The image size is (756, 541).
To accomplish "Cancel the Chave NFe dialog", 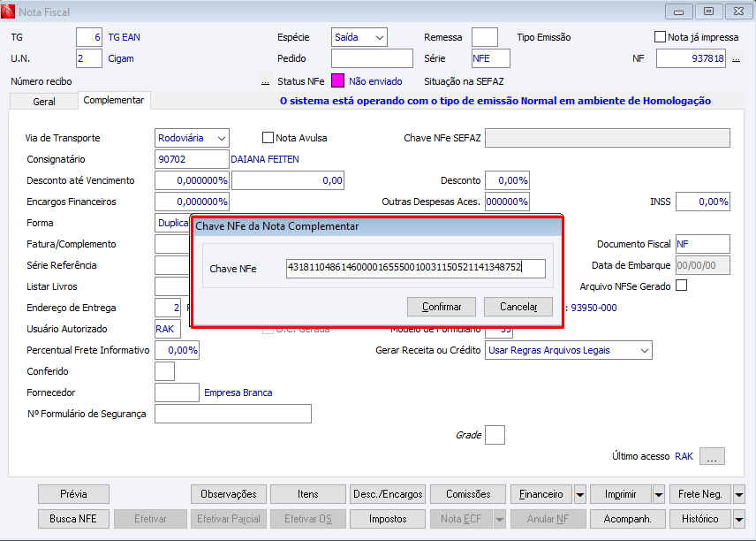I will pos(518,307).
